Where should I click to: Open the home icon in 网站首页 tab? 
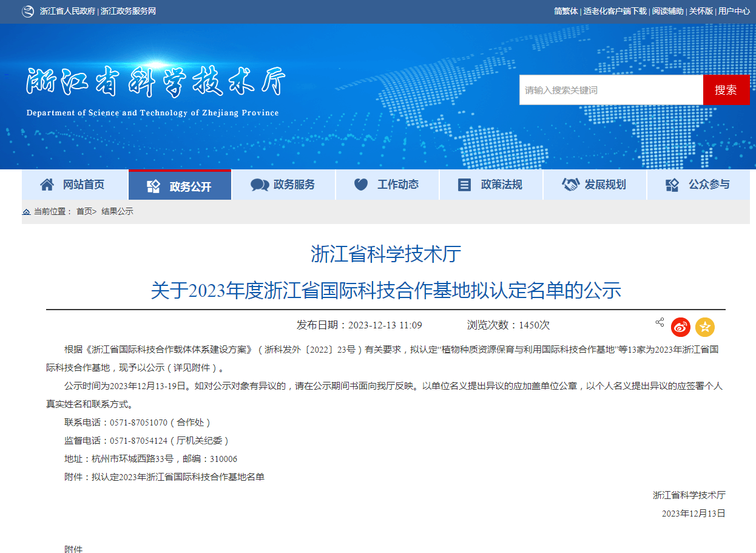pos(47,185)
